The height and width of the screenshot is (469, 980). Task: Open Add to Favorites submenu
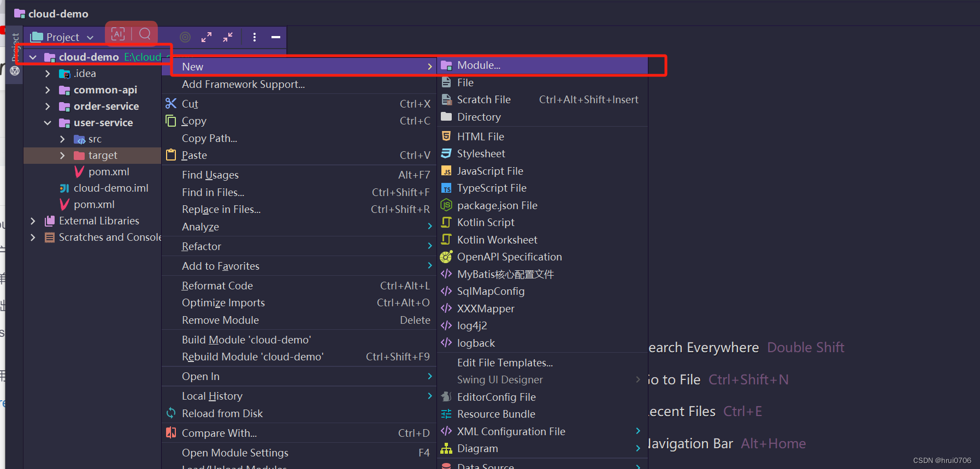click(x=299, y=266)
